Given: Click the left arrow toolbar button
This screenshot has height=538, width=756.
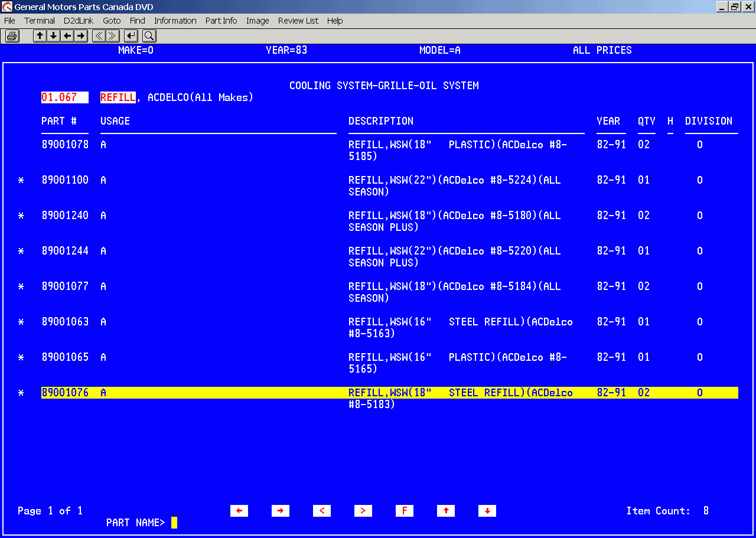Looking at the screenshot, I should click(67, 36).
